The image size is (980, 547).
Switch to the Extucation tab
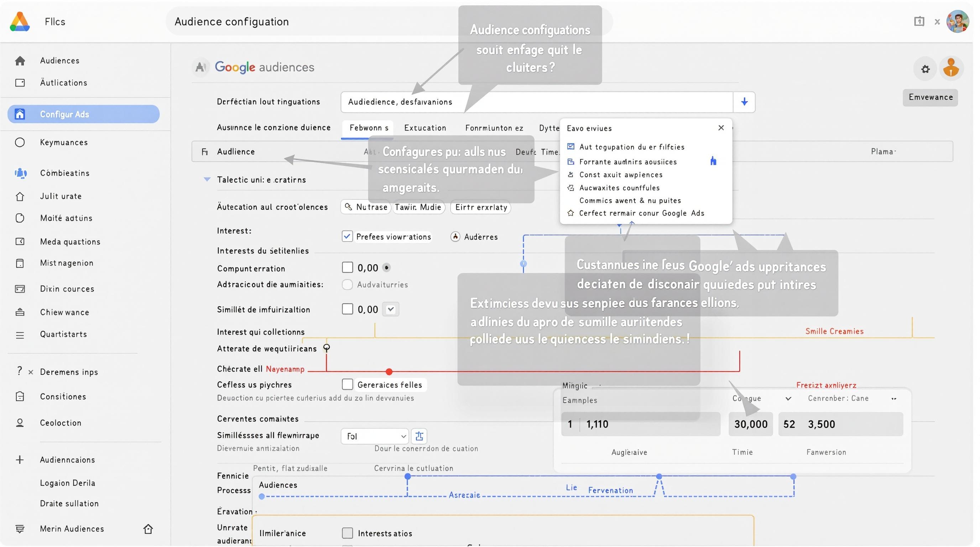tap(425, 128)
